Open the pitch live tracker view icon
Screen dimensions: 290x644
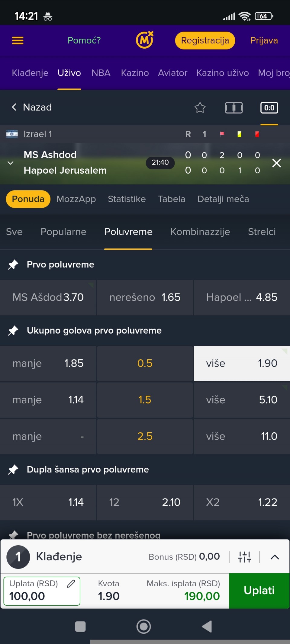(x=234, y=107)
